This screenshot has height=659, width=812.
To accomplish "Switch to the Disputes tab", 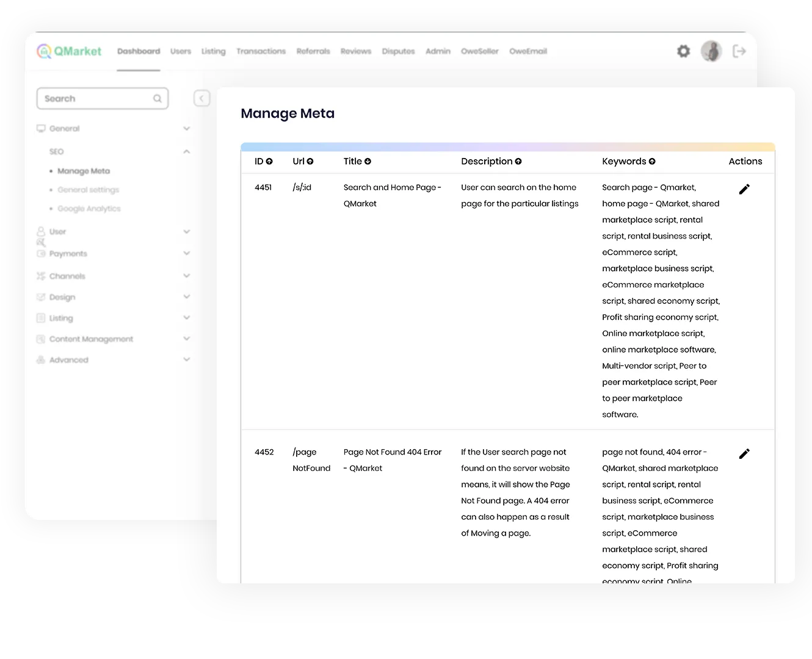I will click(398, 51).
